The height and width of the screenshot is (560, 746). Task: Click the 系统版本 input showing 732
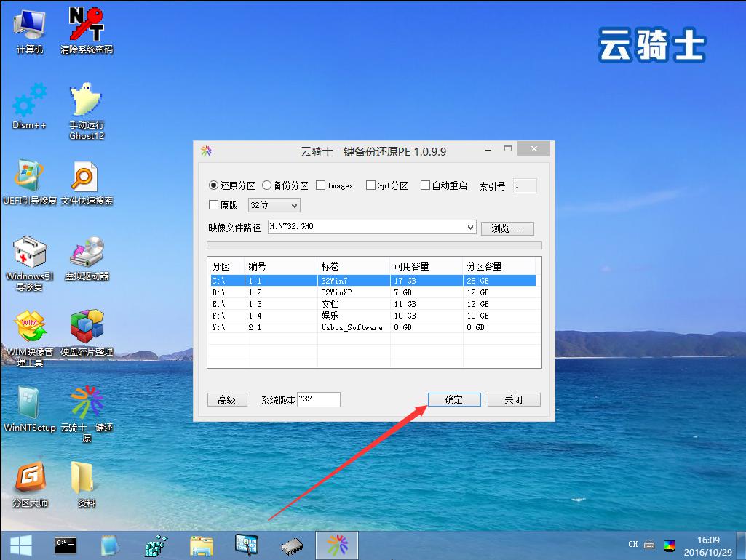[317, 399]
